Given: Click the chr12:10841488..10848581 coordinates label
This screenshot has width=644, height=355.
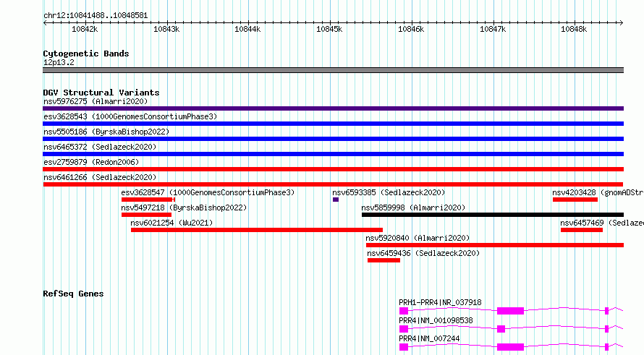Looking at the screenshot, I should 96,15.
